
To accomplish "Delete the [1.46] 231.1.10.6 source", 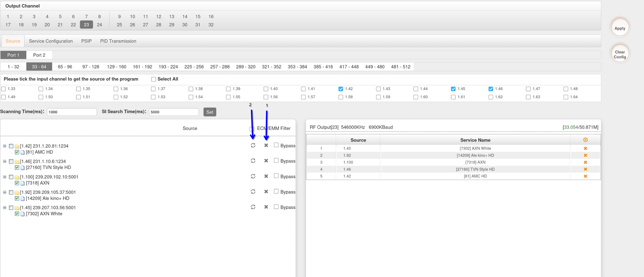I will pyautogui.click(x=266, y=161).
